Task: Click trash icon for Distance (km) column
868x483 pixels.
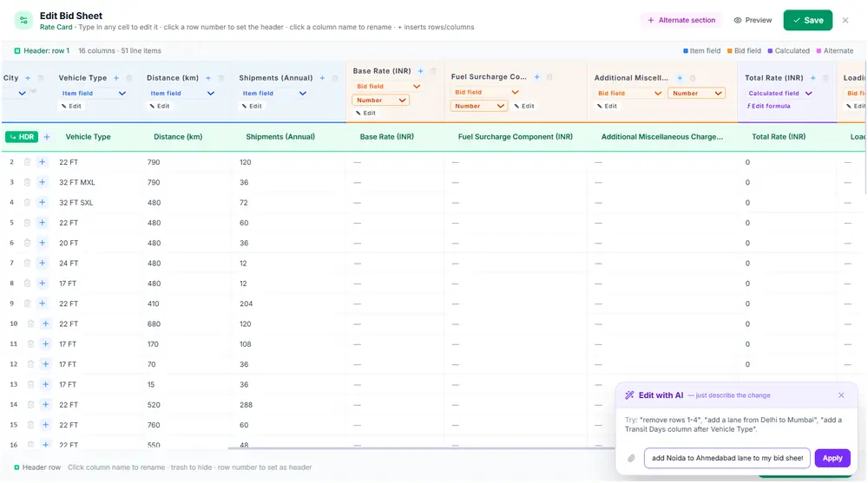Action: (220, 78)
